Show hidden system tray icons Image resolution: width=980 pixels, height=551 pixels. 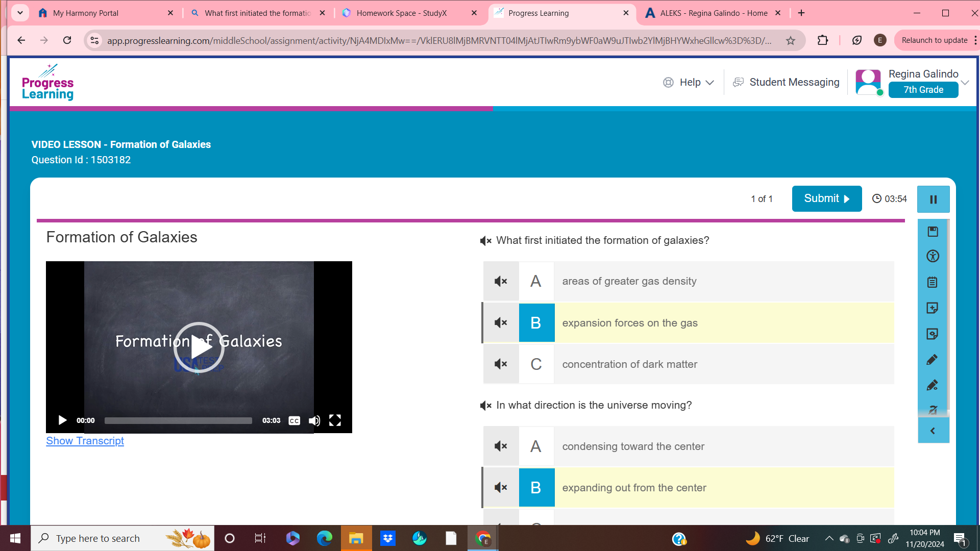click(829, 538)
